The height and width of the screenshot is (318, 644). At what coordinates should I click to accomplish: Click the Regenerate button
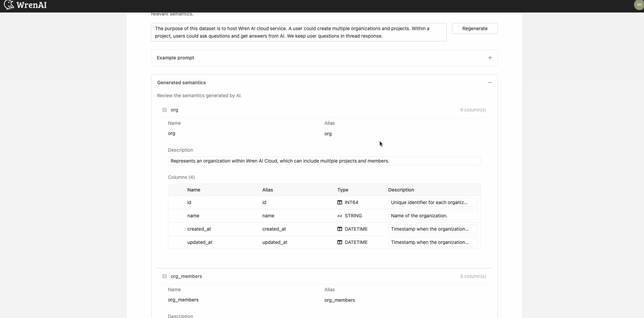point(475,29)
